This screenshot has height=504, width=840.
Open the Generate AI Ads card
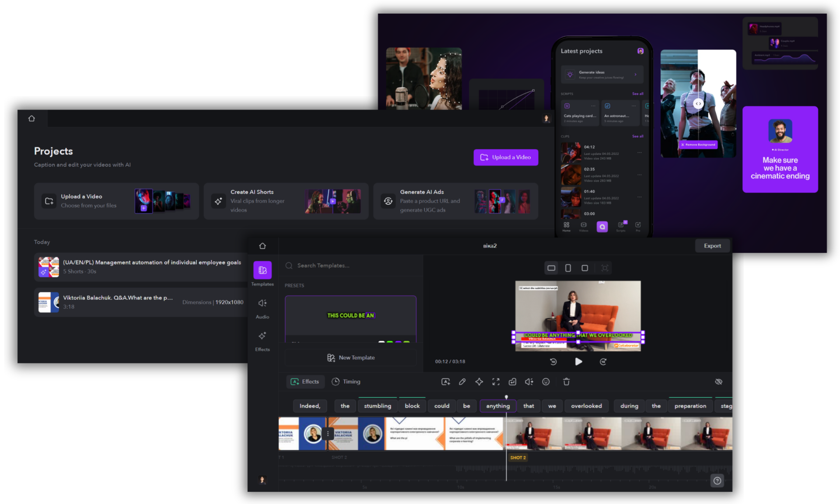[x=455, y=201]
